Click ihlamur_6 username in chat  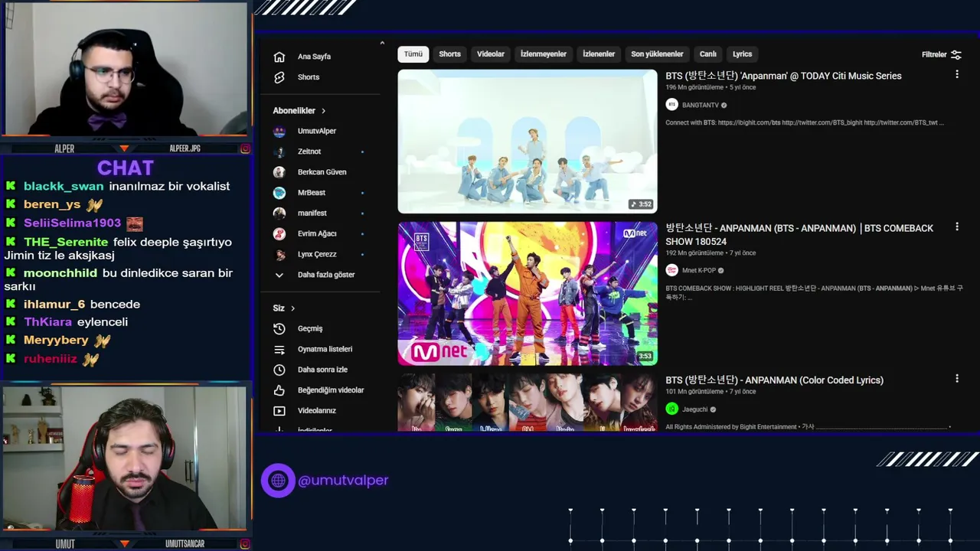tap(54, 305)
